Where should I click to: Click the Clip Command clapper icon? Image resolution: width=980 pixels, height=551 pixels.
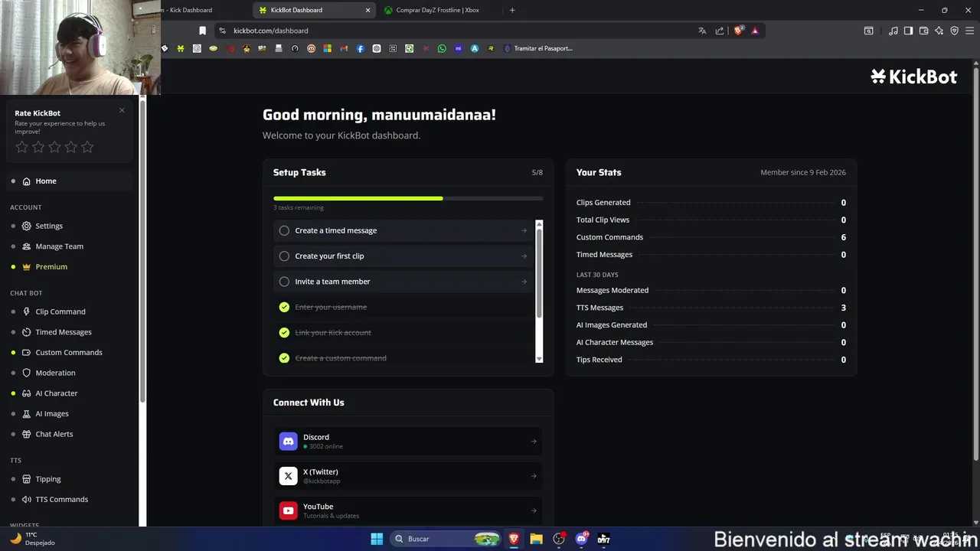(x=27, y=311)
